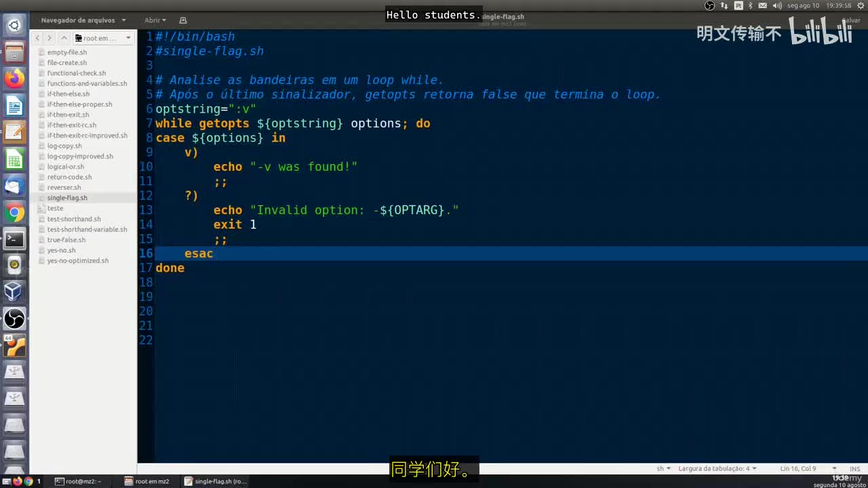Open the Bluetooth indicator
The height and width of the screenshot is (488, 868).
pos(751,5)
